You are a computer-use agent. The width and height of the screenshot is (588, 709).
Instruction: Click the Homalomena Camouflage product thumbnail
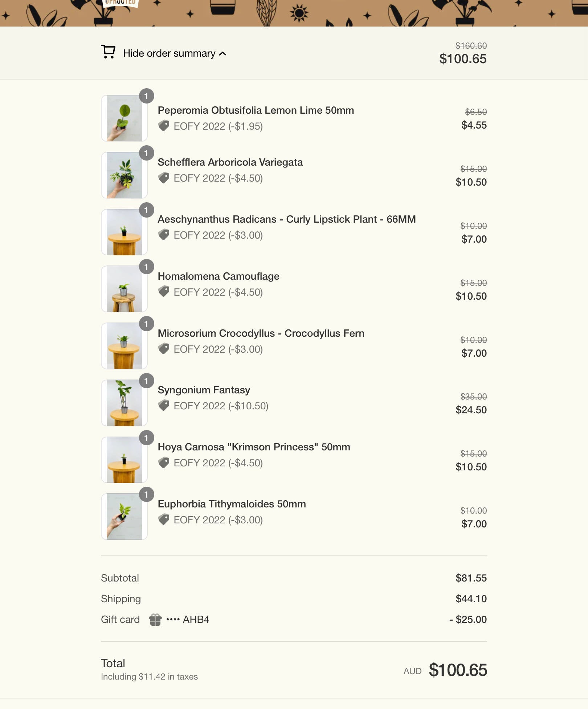pos(124,289)
